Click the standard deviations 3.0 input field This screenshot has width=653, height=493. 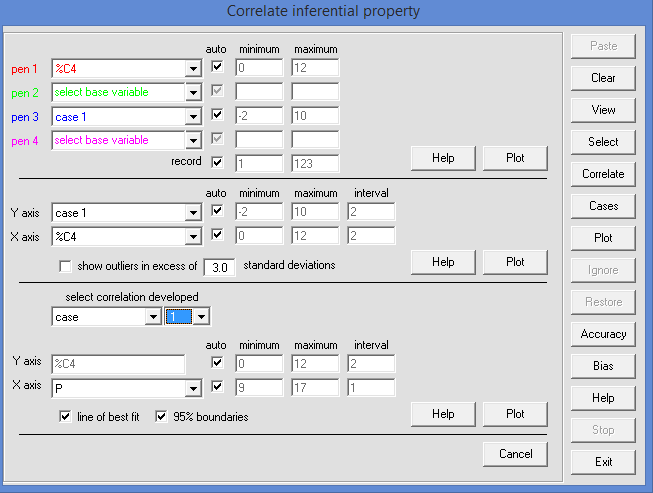click(219, 267)
